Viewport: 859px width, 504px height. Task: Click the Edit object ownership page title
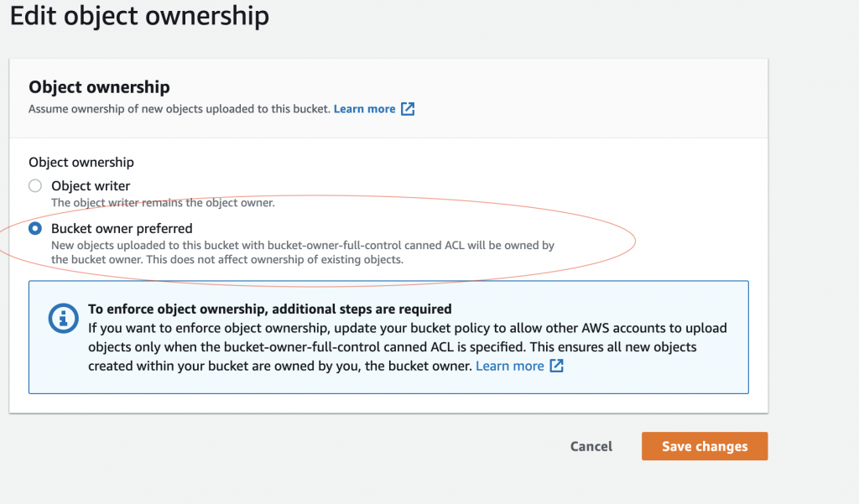(139, 16)
